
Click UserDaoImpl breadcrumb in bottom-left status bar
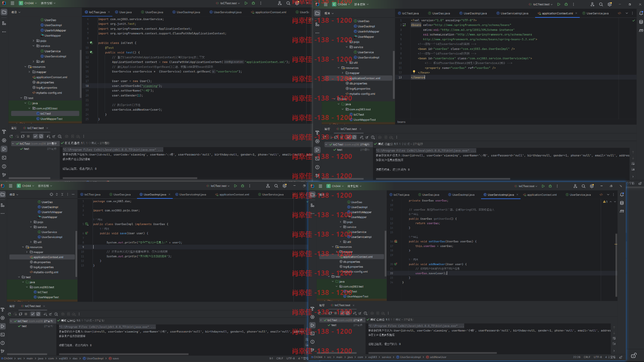93,358
